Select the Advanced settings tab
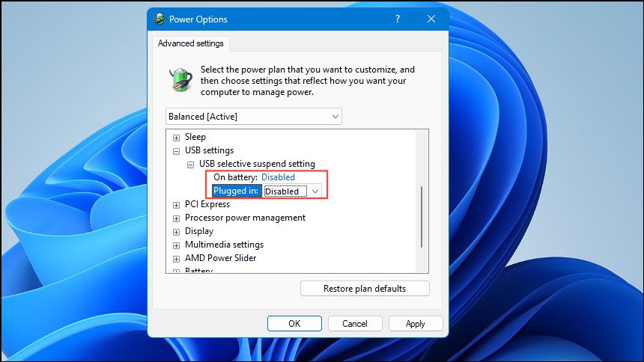The image size is (644, 362). (x=190, y=43)
